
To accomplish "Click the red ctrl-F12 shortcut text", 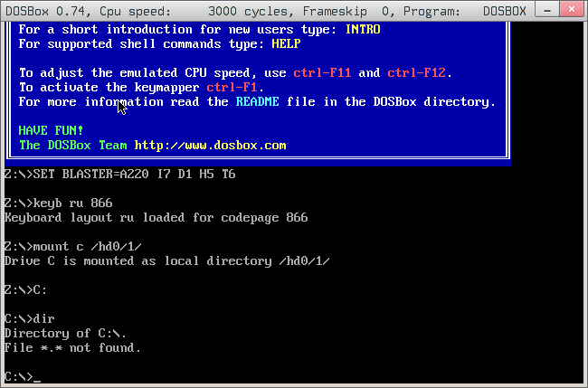I will tap(416, 72).
